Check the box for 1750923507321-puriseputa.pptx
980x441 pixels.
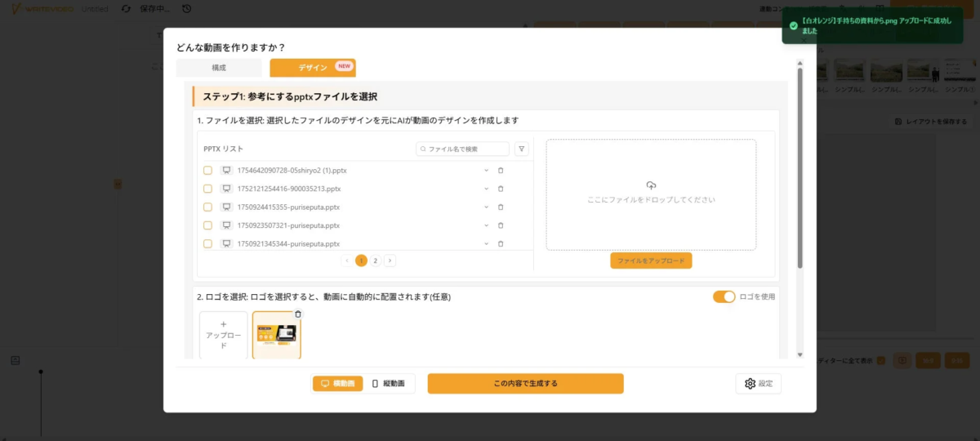tap(207, 225)
